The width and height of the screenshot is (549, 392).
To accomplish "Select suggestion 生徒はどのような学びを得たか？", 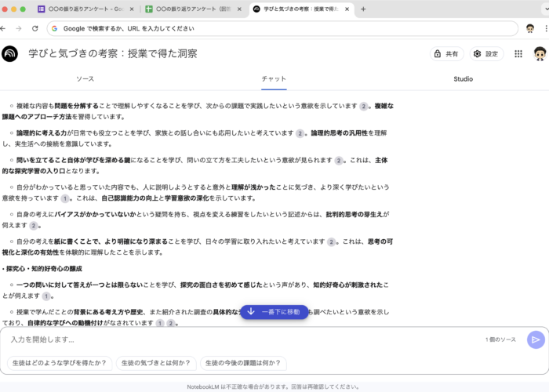I will point(59,363).
